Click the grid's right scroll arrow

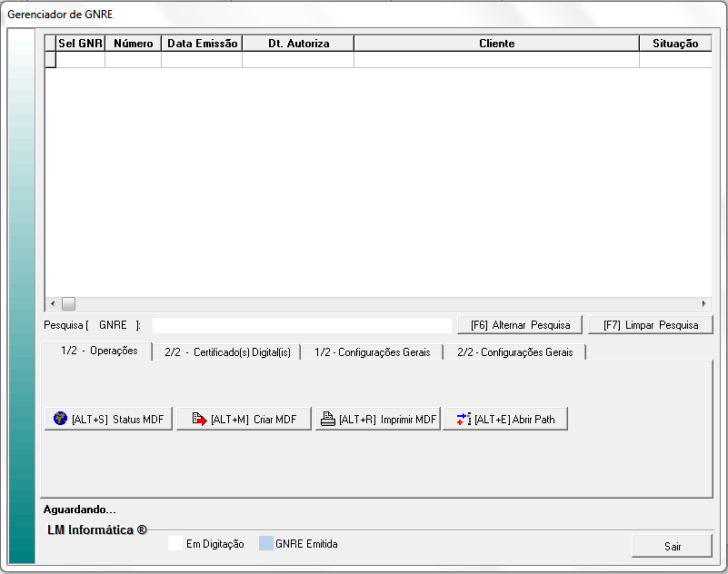click(703, 303)
